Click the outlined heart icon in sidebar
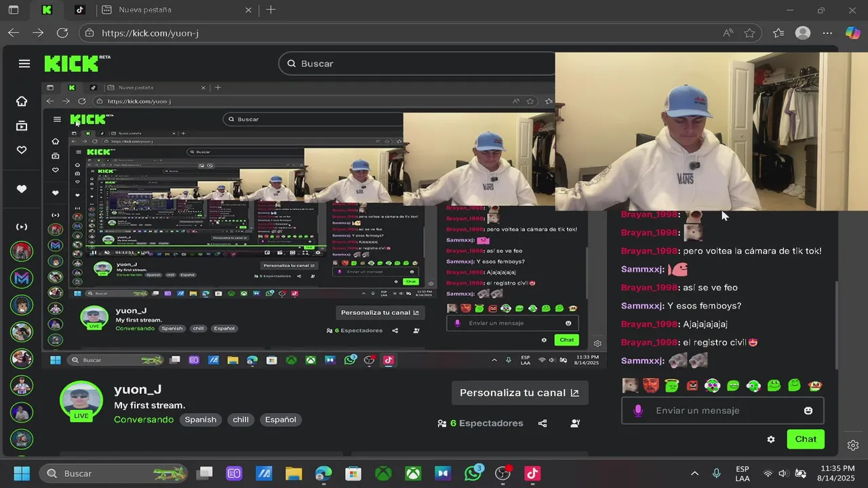Image resolution: width=868 pixels, height=488 pixels. tap(22, 150)
